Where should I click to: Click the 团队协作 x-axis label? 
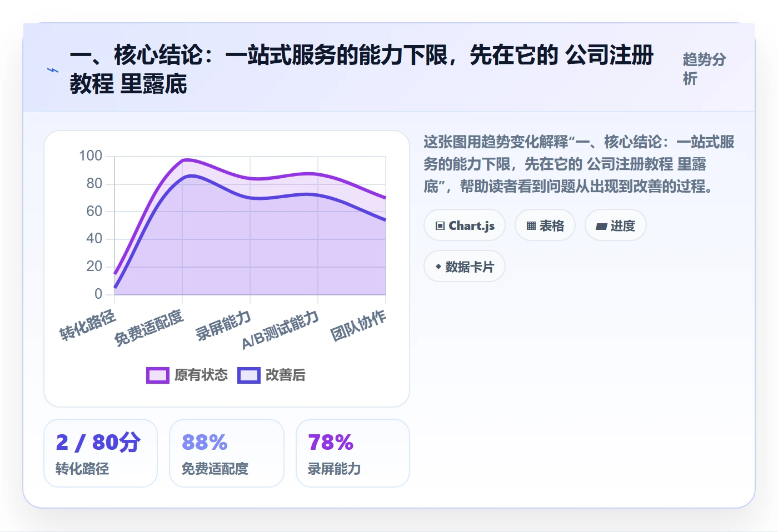coord(358,326)
